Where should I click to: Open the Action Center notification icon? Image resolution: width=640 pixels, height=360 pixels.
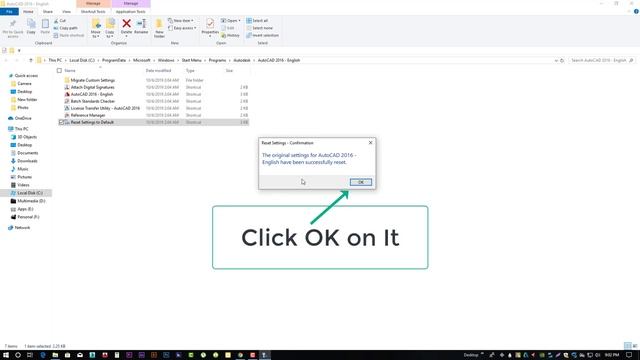tap(630, 355)
